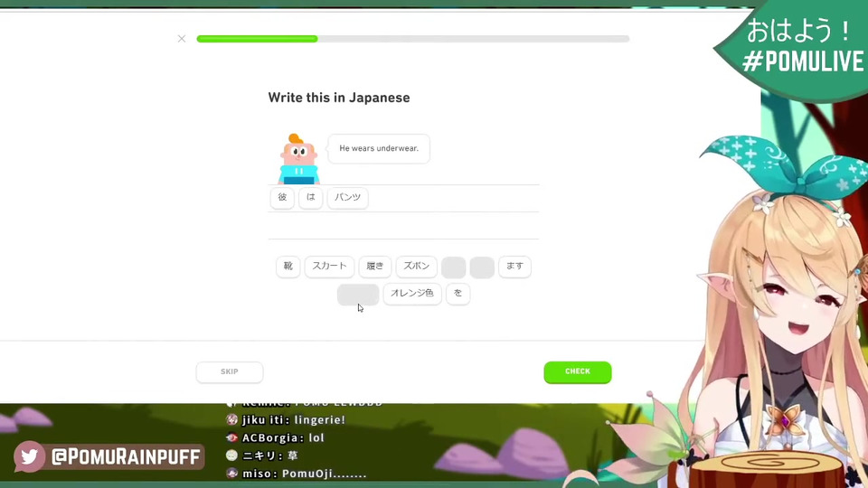Select the 履き word tile
Image resolution: width=868 pixels, height=488 pixels.
coord(374,267)
